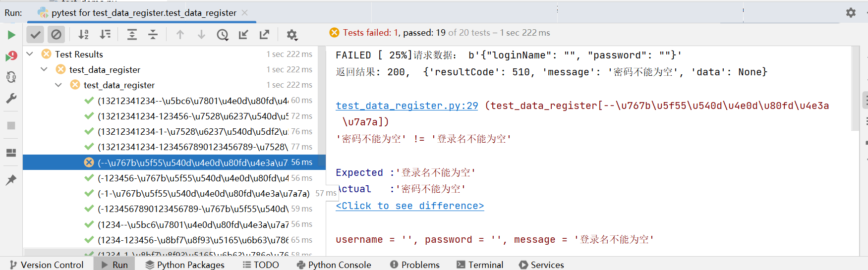Open the Python Console tab
The width and height of the screenshot is (868, 270).
click(x=334, y=265)
